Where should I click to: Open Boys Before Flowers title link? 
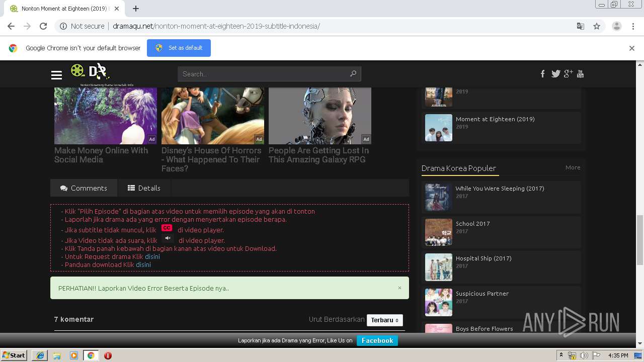point(484,329)
